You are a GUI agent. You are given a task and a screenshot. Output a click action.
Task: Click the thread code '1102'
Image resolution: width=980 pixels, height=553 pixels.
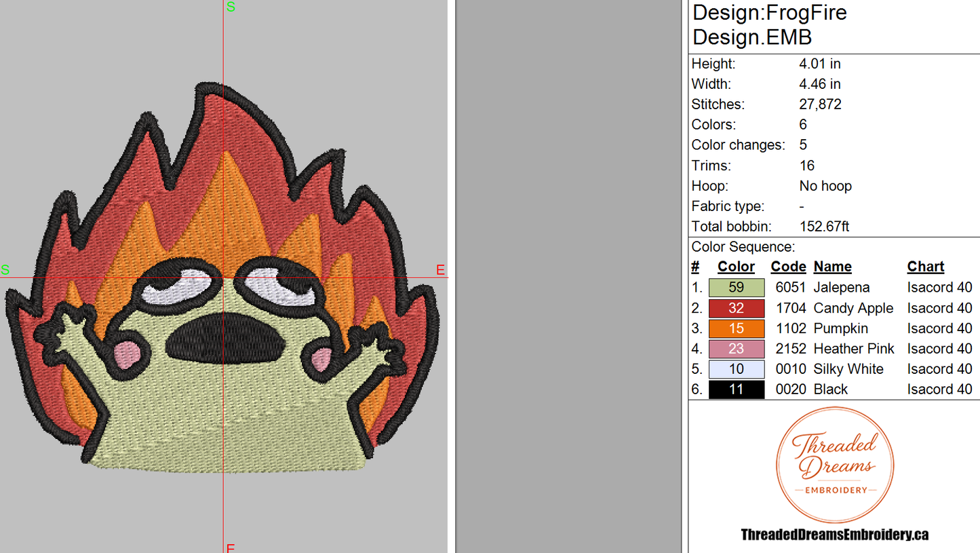tap(791, 328)
